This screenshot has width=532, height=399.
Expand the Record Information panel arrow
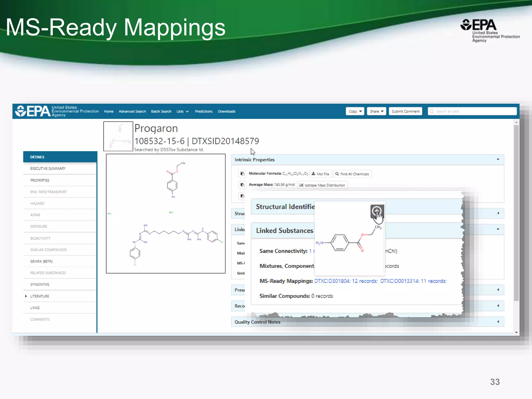coord(498,306)
